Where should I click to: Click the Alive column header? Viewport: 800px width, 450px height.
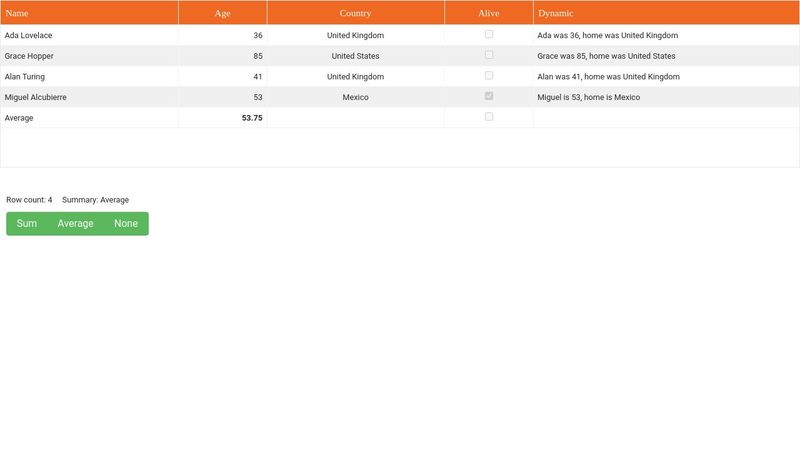488,13
